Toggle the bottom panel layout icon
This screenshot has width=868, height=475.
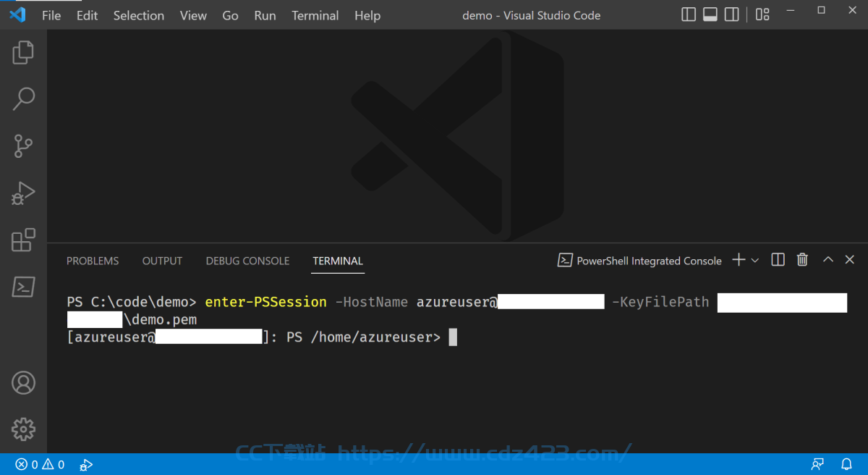710,14
